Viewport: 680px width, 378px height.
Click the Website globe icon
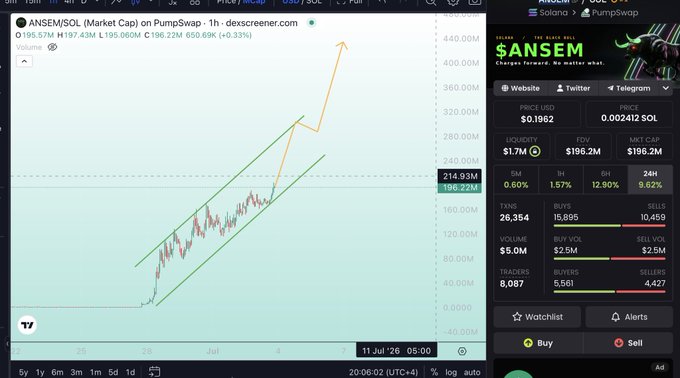point(505,88)
